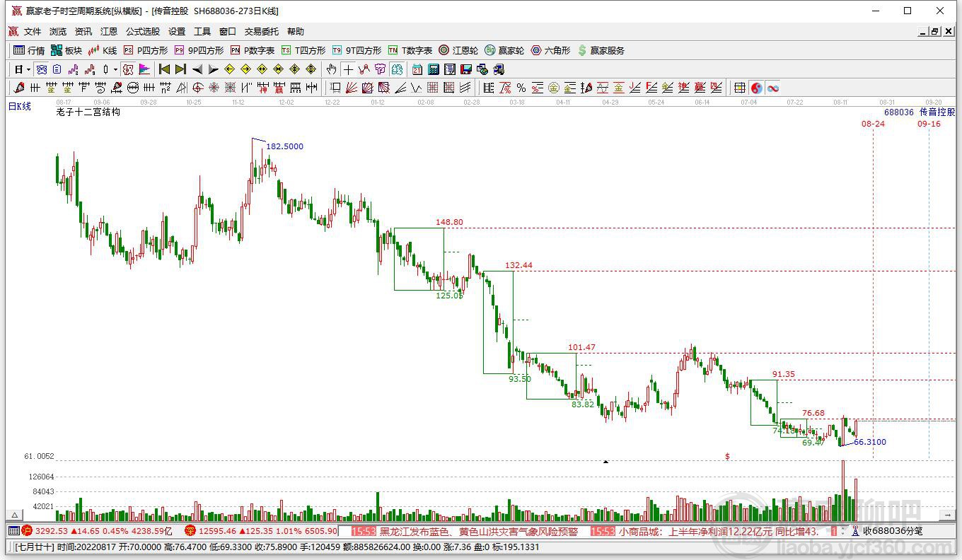Viewport: 962px width, 560px height.
Task: Click the save floppy disk icon
Action: (x=465, y=69)
